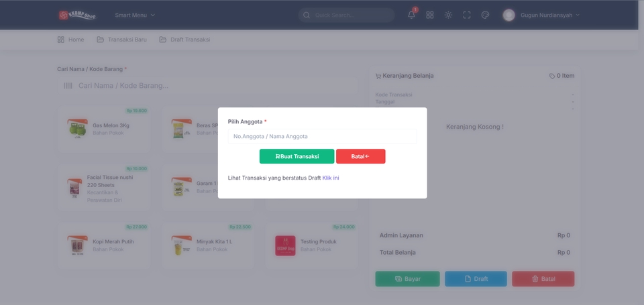
Task: Focus the Quick Search field
Action: [346, 15]
